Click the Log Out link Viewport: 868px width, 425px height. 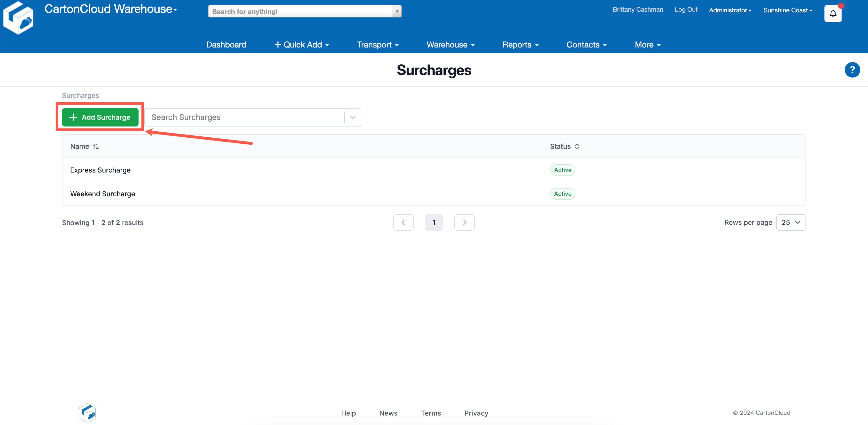686,9
